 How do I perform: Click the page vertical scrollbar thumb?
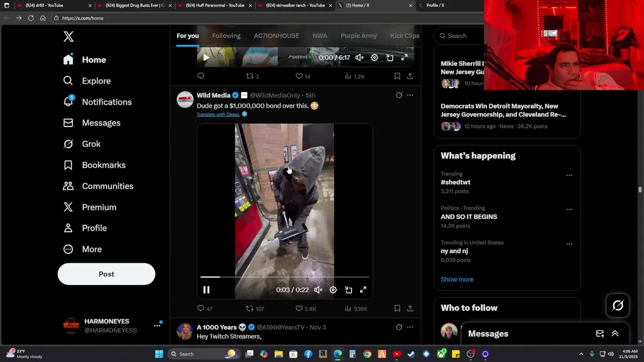coord(640,190)
